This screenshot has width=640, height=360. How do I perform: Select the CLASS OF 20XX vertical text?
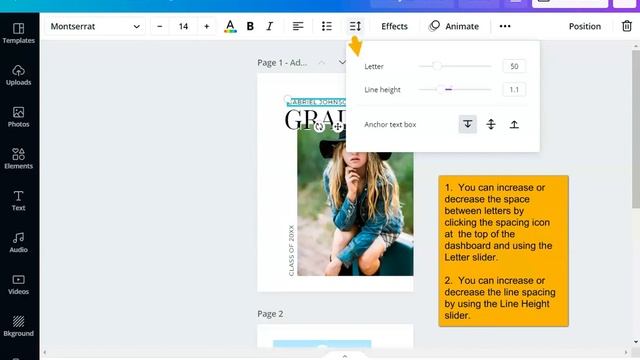[291, 250]
